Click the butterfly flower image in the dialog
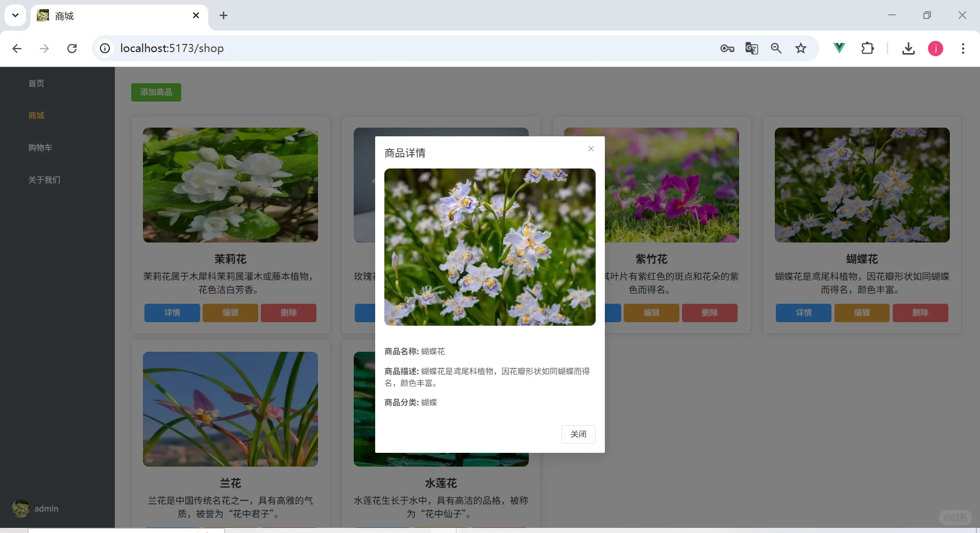The image size is (980, 533). 489,248
